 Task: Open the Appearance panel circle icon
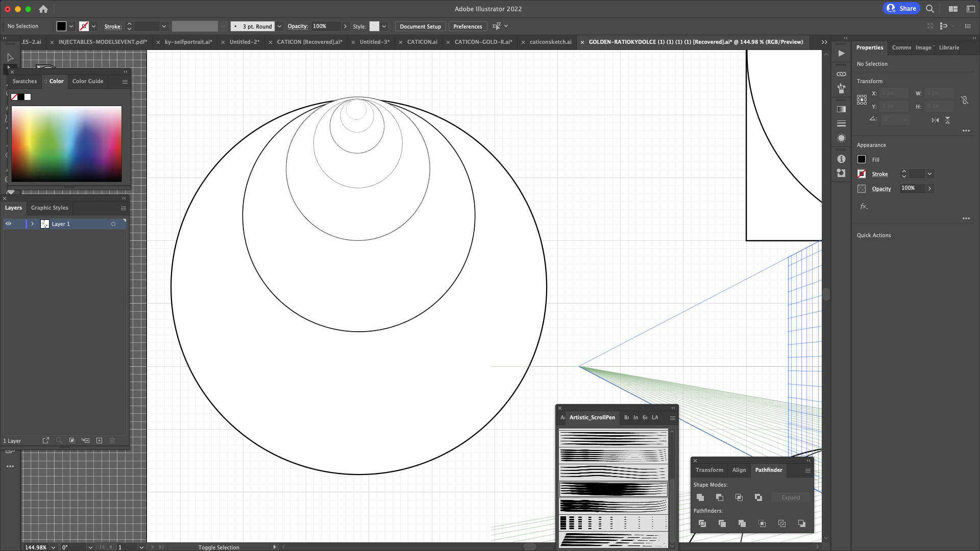[x=842, y=138]
